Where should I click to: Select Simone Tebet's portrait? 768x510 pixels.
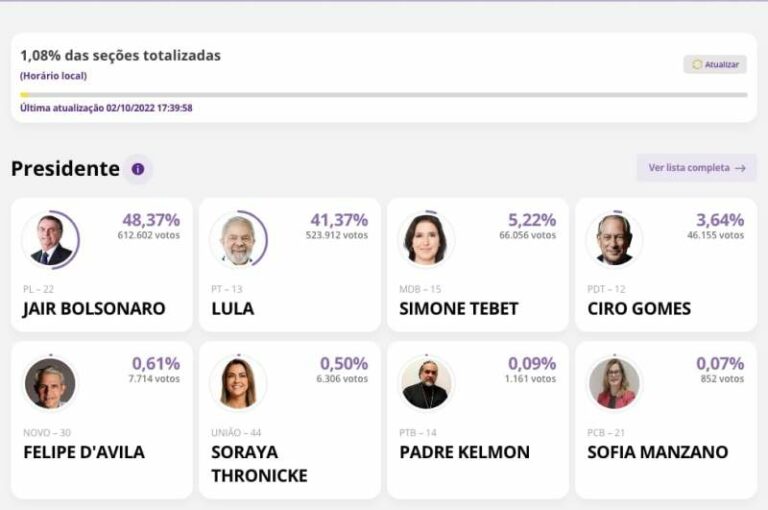pos(425,240)
